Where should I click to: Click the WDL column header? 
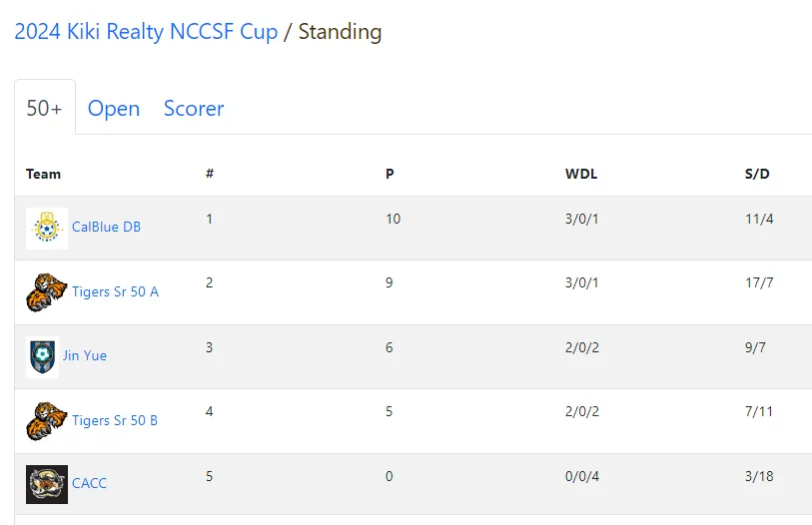pos(581,174)
